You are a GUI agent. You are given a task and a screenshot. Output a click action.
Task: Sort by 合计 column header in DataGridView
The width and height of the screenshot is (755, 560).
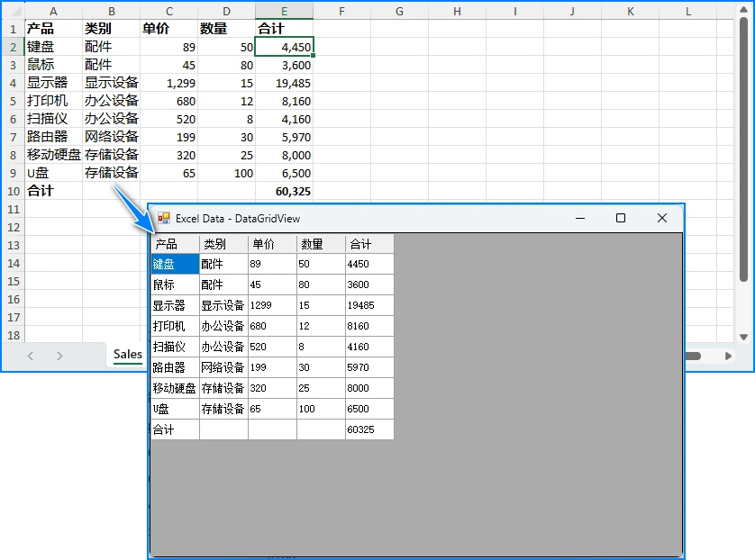click(369, 244)
